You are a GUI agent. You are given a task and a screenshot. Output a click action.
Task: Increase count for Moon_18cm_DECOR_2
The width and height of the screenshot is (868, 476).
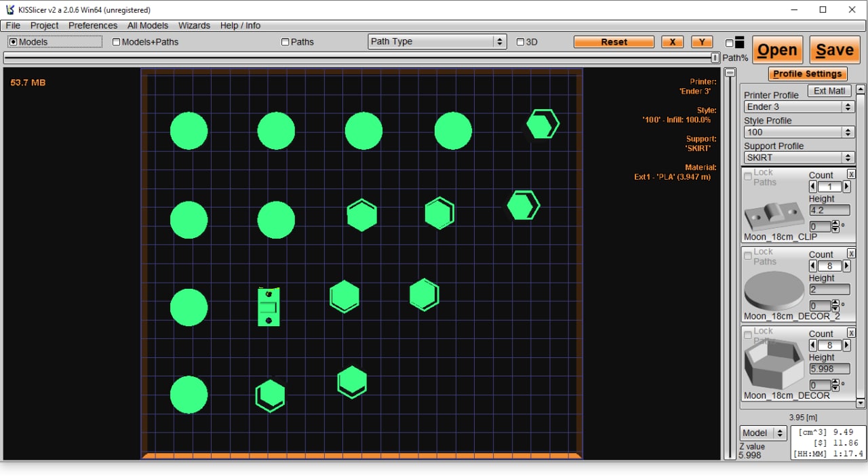pyautogui.click(x=846, y=266)
